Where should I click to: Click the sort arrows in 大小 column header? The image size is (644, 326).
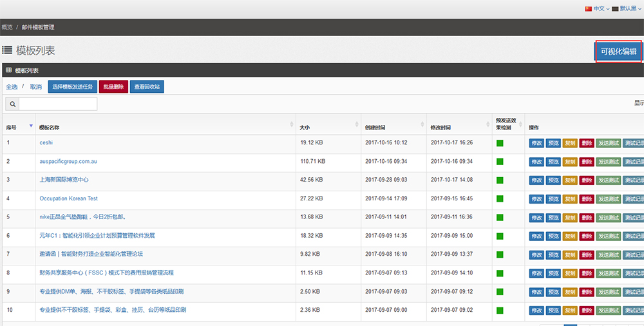(x=356, y=125)
